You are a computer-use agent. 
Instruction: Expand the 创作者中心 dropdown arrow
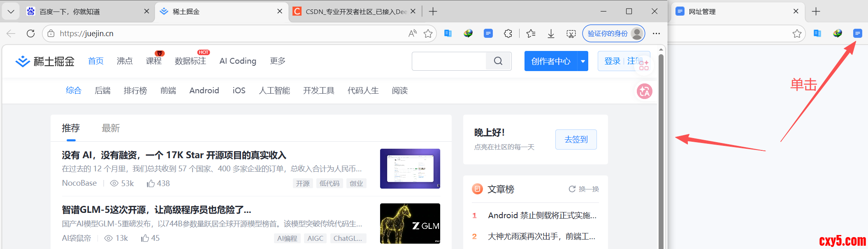[583, 61]
